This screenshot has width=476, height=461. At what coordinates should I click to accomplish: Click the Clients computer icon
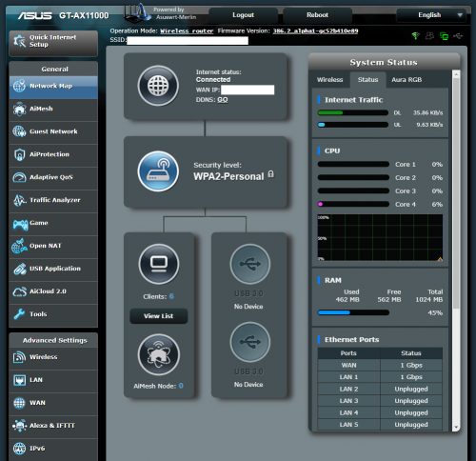[x=159, y=264]
